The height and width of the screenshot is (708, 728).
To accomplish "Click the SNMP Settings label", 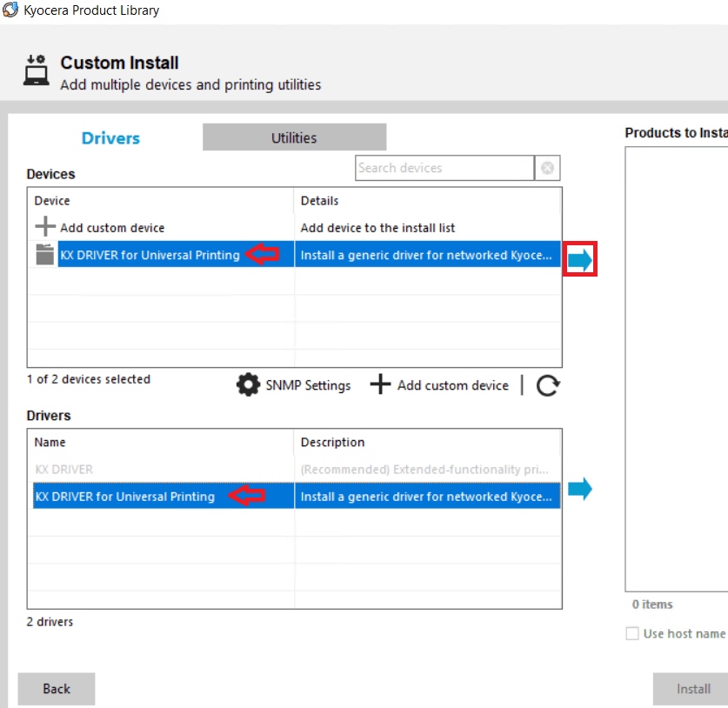I will 308,385.
